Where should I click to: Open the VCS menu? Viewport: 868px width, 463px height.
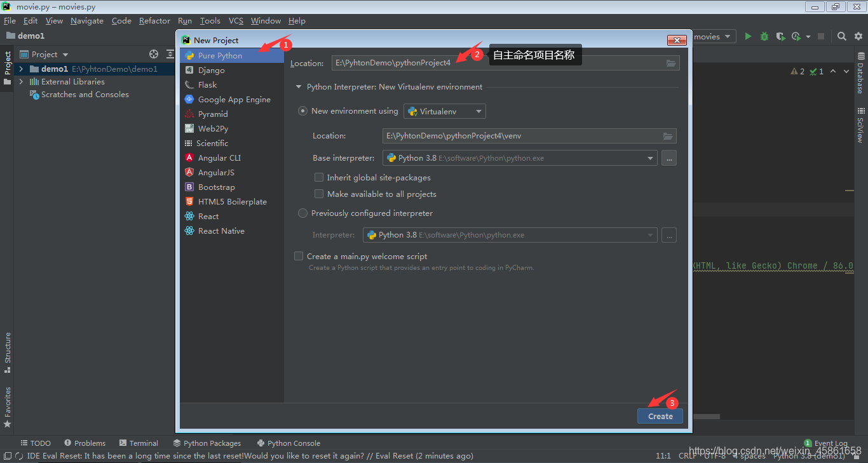tap(236, 21)
